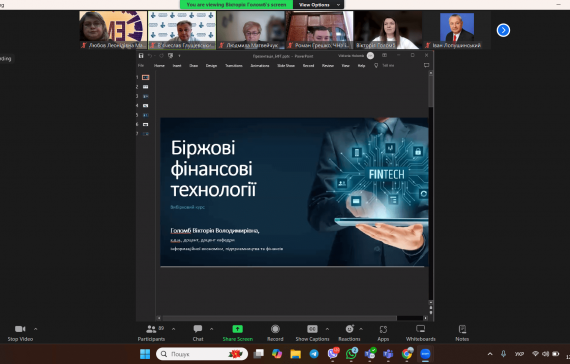Image resolution: width=570 pixels, height=364 pixels.
Task: Open the File menu in PowerPoint
Action: (x=141, y=65)
